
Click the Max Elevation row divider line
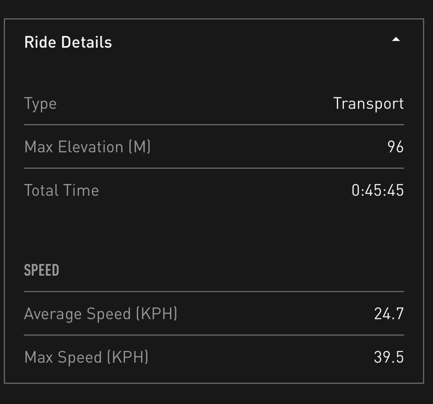click(214, 168)
